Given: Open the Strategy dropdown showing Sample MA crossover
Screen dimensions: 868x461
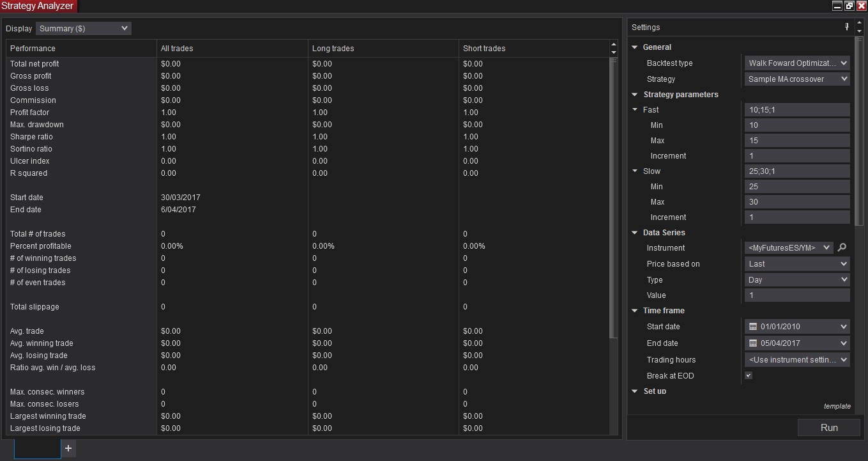Looking at the screenshot, I should tap(797, 79).
